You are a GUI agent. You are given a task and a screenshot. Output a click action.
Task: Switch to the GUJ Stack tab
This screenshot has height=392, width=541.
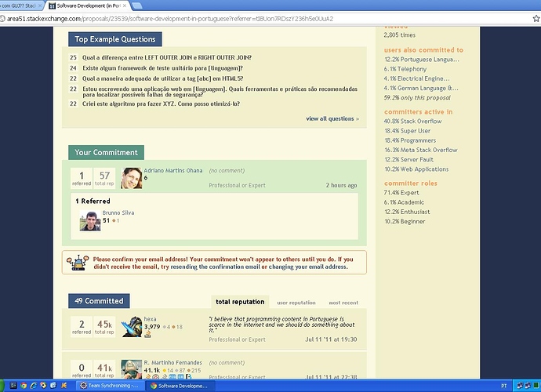pos(20,5)
